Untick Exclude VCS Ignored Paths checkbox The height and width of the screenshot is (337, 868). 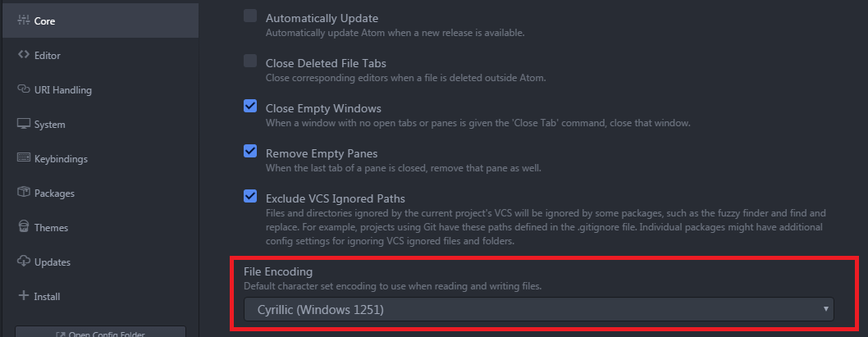(x=250, y=196)
